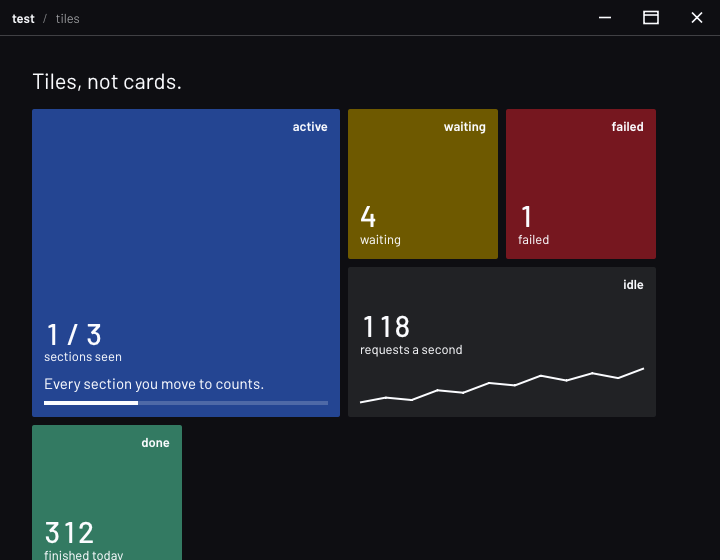This screenshot has height=560, width=720.
Task: Click the 'tiles' breadcrumb
Action: pos(68,19)
